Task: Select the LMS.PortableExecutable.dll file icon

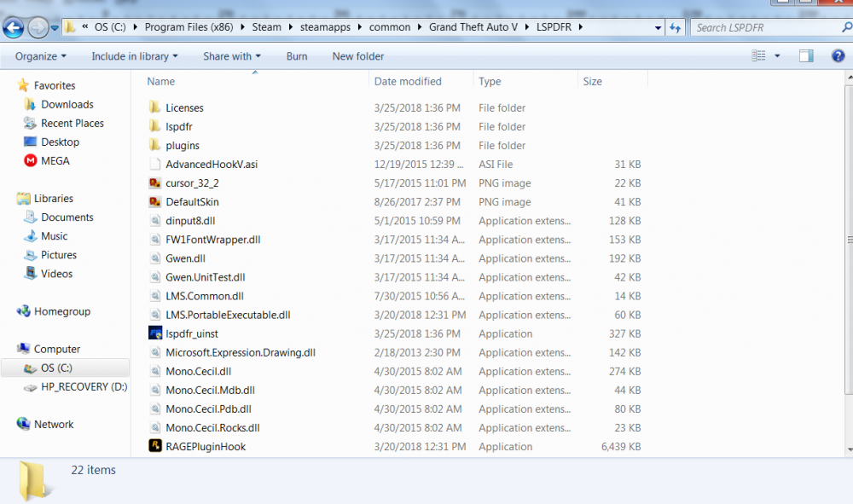Action: click(155, 315)
